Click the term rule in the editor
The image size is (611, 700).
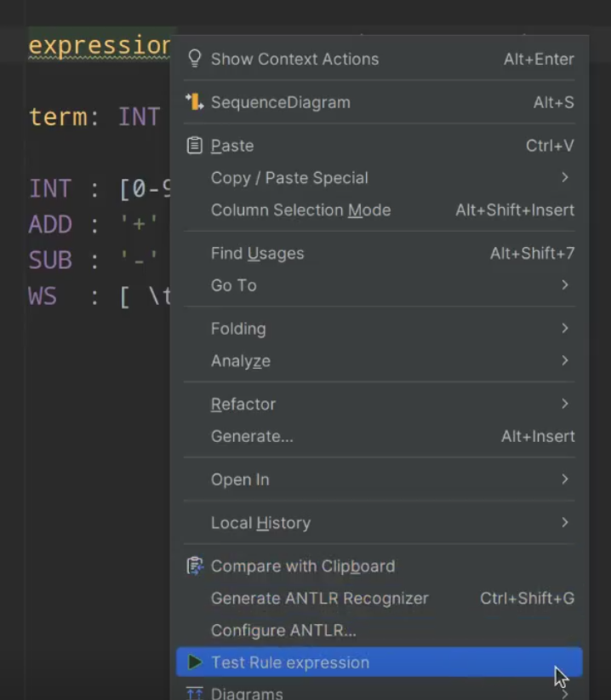point(58,117)
